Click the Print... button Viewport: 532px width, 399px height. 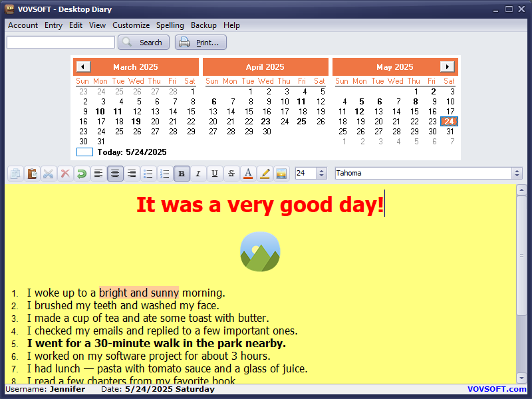[201, 43]
